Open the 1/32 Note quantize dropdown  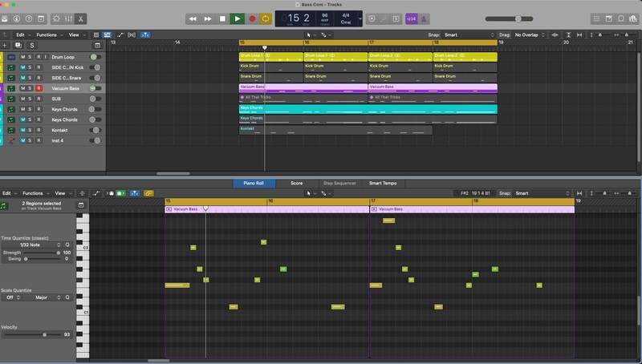[32, 245]
